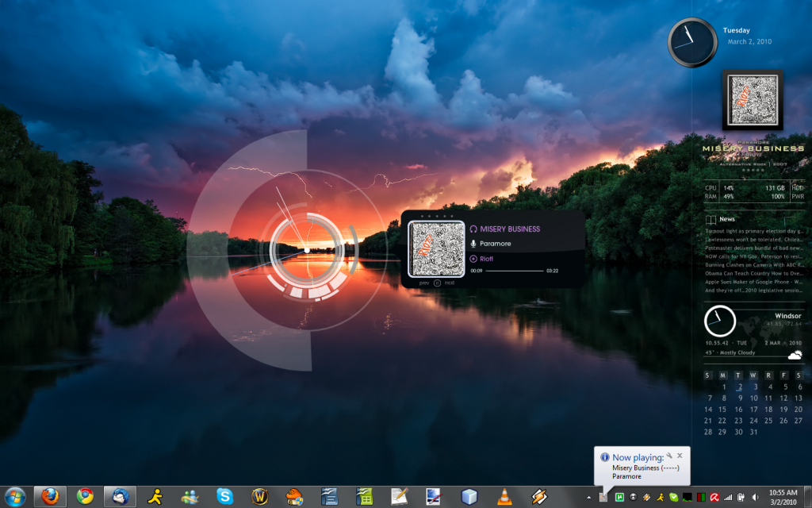Screen dimensions: 812x508
Task: Open the 'Postmaster delivers bundle of bad news' headline
Action: pyautogui.click(x=755, y=248)
